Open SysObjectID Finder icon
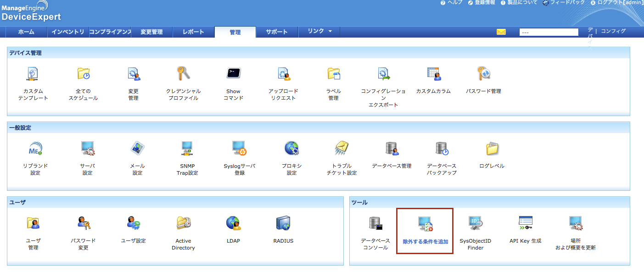 tap(476, 223)
